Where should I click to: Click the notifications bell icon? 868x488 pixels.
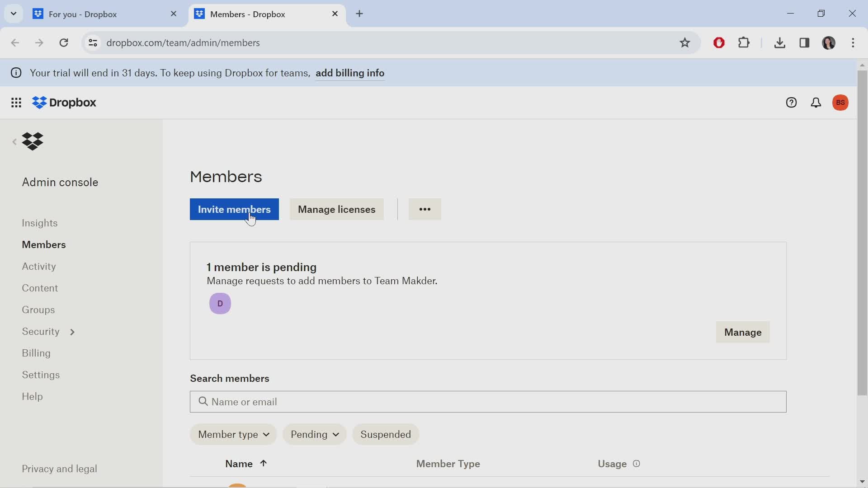tap(816, 103)
